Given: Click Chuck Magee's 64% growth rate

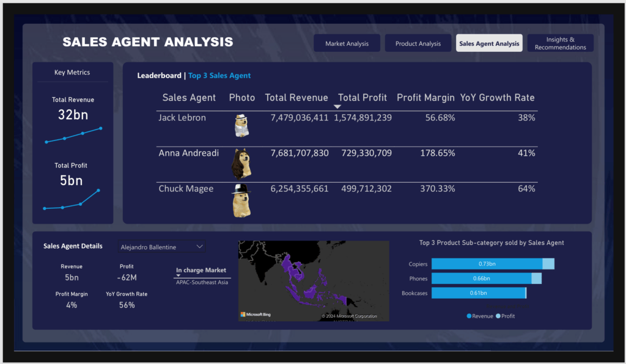Looking at the screenshot, I should click(x=526, y=189).
